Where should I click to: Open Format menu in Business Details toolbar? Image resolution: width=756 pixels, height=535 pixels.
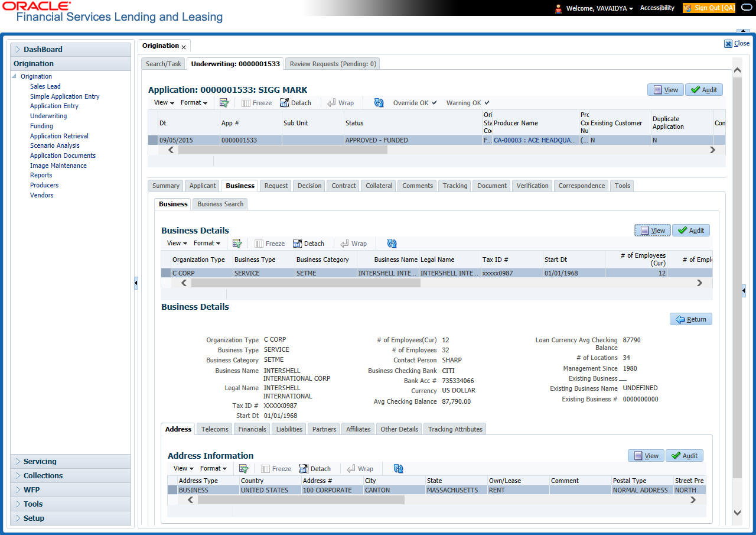pyautogui.click(x=207, y=243)
